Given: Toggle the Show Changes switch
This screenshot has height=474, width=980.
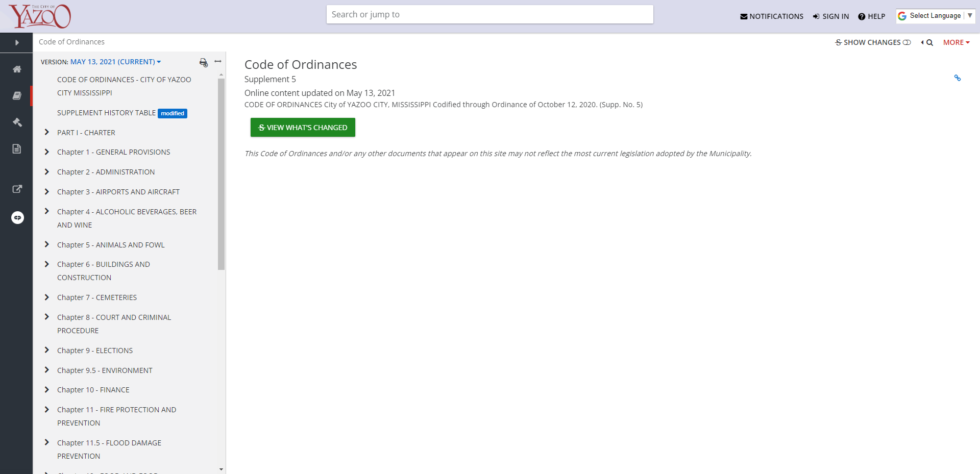Looking at the screenshot, I should 906,42.
